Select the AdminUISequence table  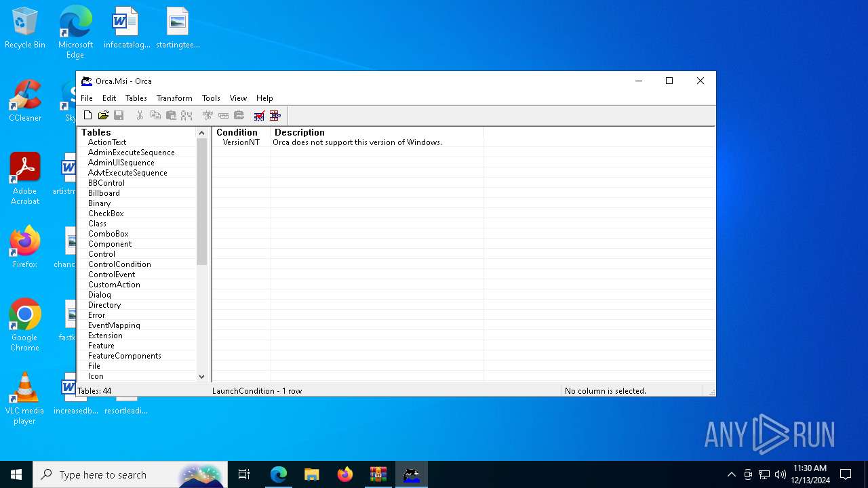pyautogui.click(x=121, y=163)
